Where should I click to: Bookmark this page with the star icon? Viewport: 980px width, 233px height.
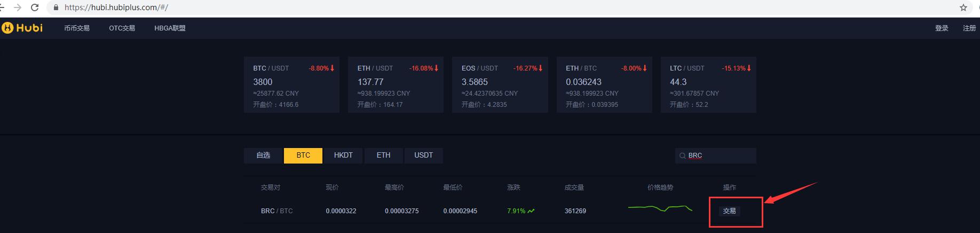pos(963,7)
